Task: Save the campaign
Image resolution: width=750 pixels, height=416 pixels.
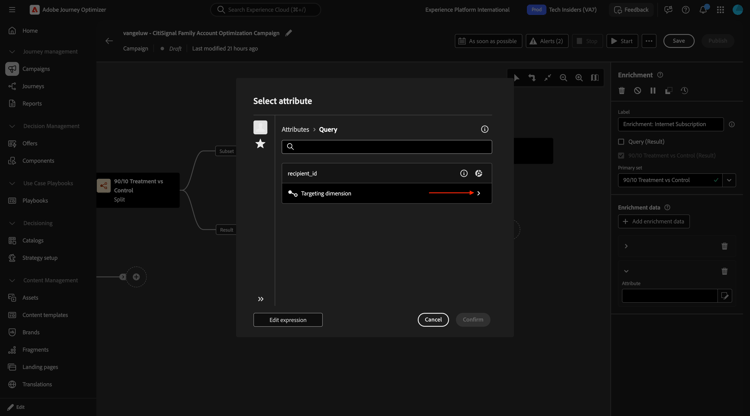Action: (x=679, y=41)
